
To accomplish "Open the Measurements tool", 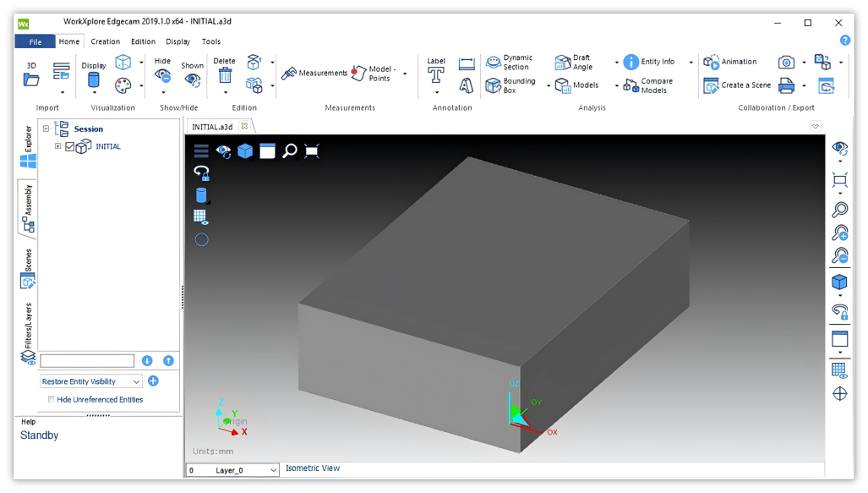I will pyautogui.click(x=314, y=73).
